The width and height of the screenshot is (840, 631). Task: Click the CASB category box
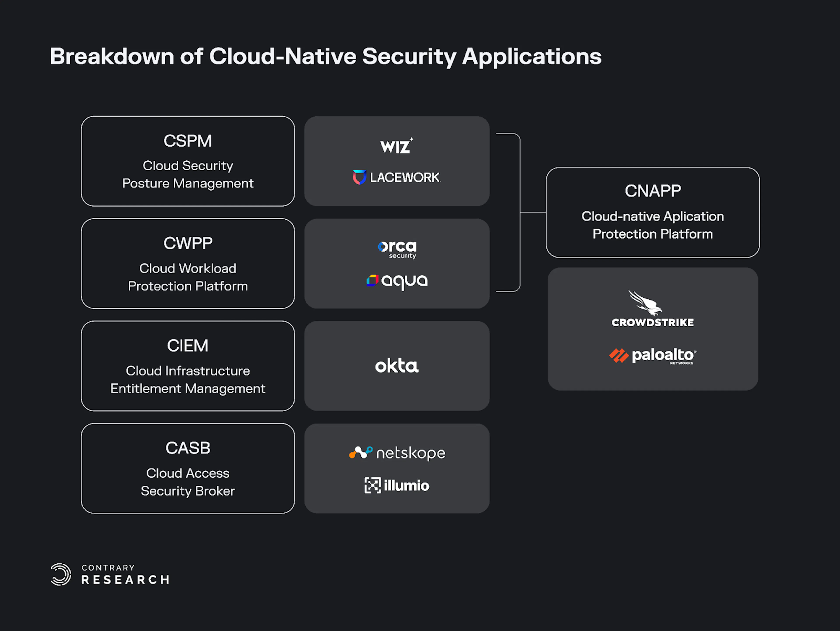188,469
